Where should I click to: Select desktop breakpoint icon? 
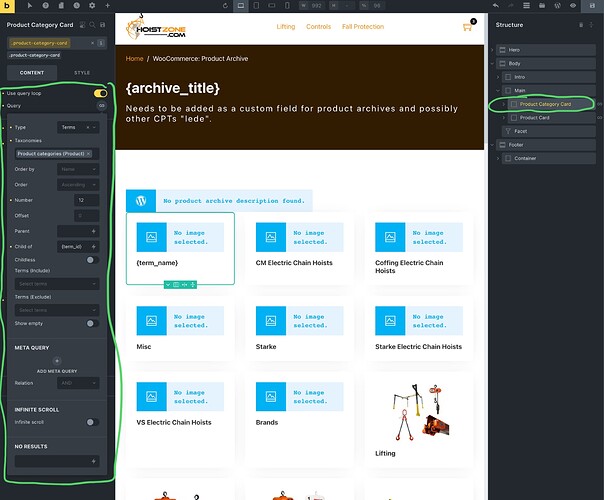[x=241, y=5]
